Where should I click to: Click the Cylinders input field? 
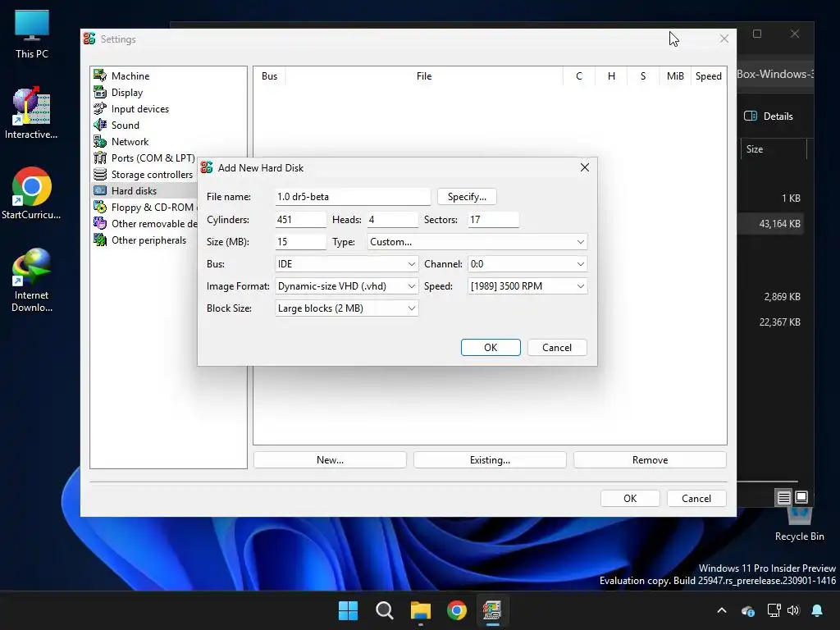(x=300, y=220)
